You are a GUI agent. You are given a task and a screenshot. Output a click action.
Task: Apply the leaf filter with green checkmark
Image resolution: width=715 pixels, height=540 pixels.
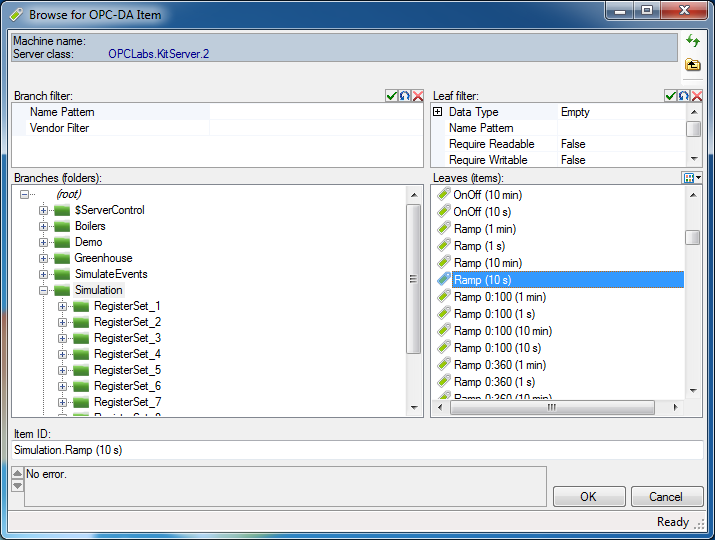(x=670, y=96)
